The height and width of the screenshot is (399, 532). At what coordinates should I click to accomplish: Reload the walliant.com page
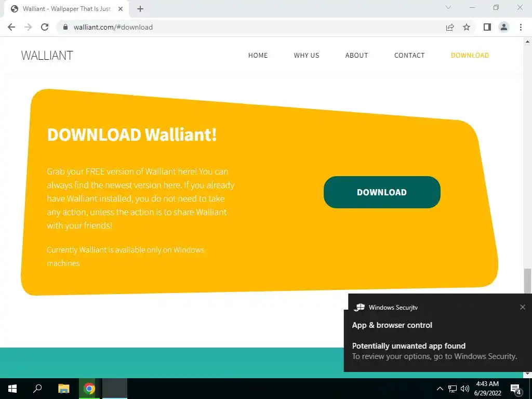[45, 27]
